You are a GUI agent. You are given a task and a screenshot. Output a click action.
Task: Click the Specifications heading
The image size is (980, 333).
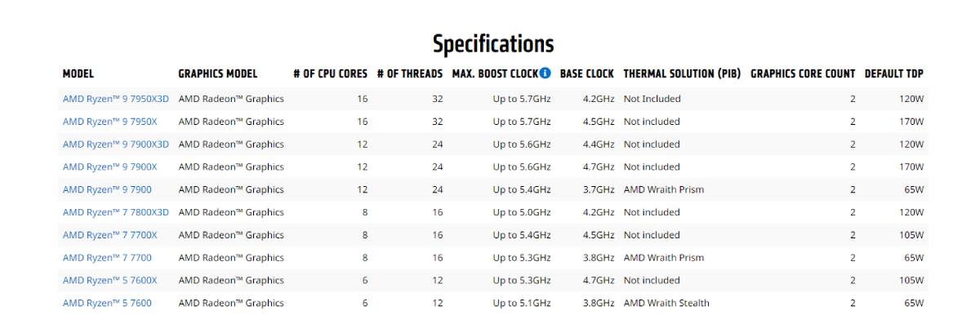coord(493,43)
